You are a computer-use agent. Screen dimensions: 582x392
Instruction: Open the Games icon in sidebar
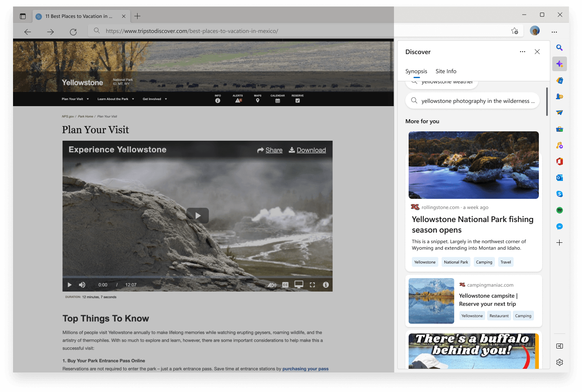click(560, 96)
